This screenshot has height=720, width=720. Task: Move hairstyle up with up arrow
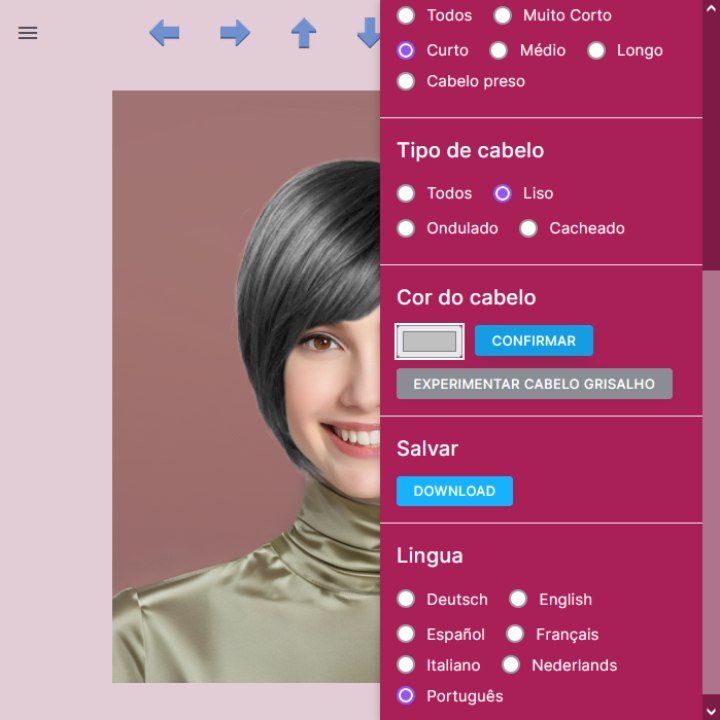coord(304,33)
